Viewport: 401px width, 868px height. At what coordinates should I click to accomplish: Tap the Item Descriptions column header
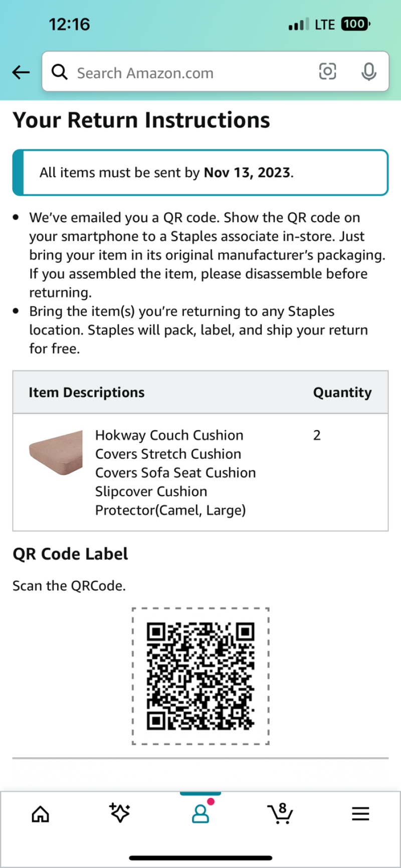86,392
